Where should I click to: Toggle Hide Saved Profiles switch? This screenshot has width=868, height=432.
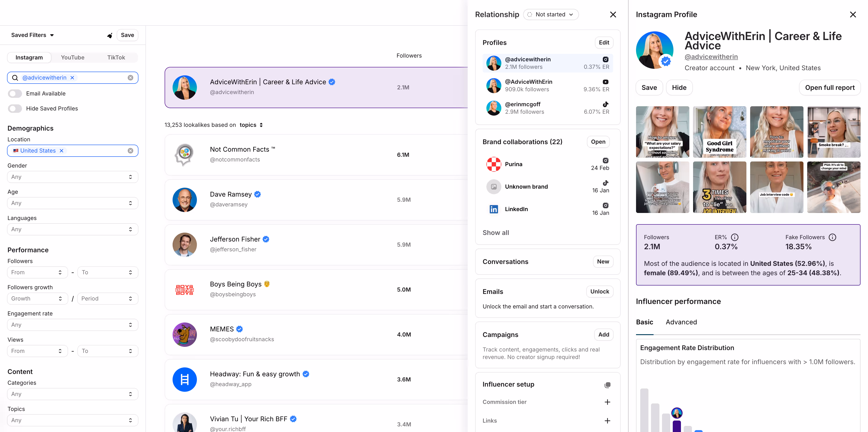coord(15,109)
